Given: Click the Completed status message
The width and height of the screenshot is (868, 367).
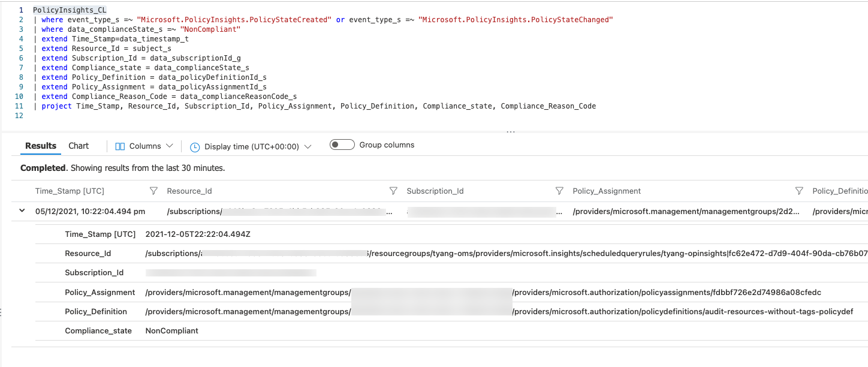Looking at the screenshot, I should coord(123,168).
